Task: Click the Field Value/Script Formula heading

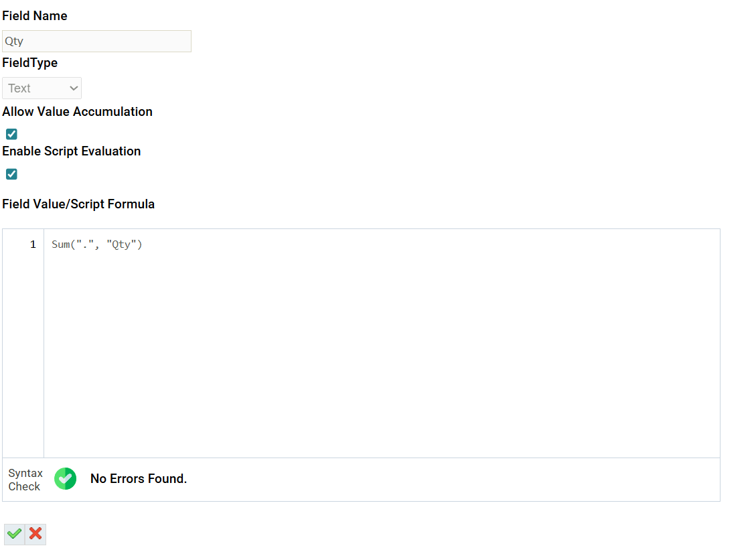Action: pos(78,204)
